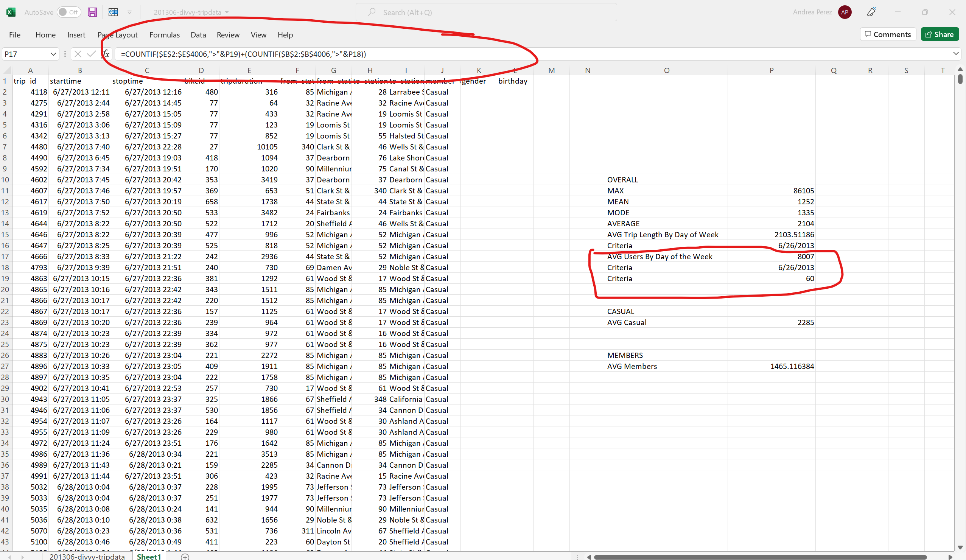Image resolution: width=966 pixels, height=560 pixels.
Task: Open the Page Layout tab
Action: [117, 35]
